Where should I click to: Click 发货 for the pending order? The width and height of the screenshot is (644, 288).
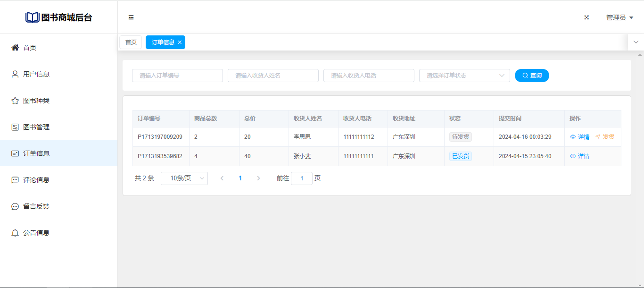tap(605, 137)
